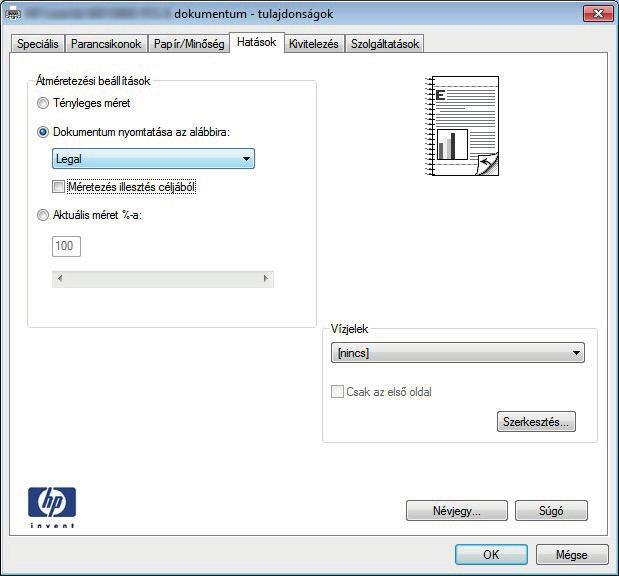
Task: Select the Aktuális méret %-a radio button
Action: tap(43, 215)
